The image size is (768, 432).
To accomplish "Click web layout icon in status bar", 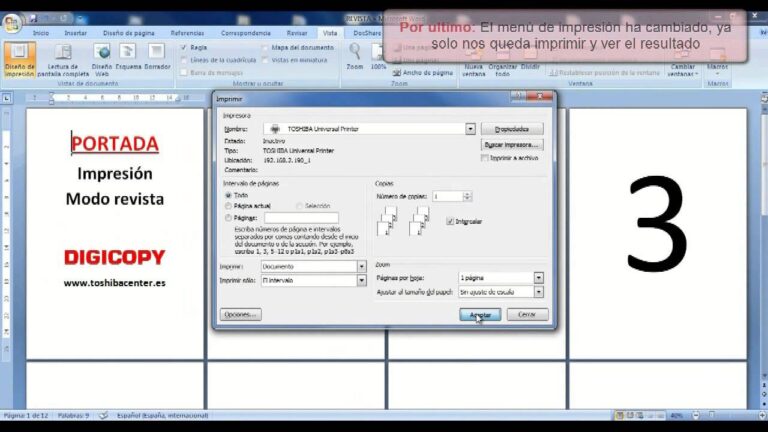I will (640, 415).
